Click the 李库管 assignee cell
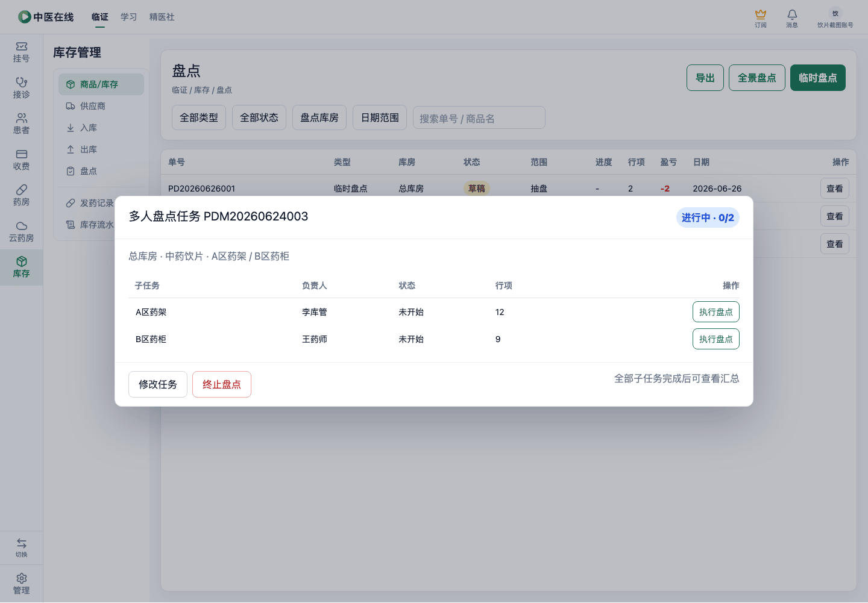This screenshot has width=868, height=603. click(x=315, y=312)
